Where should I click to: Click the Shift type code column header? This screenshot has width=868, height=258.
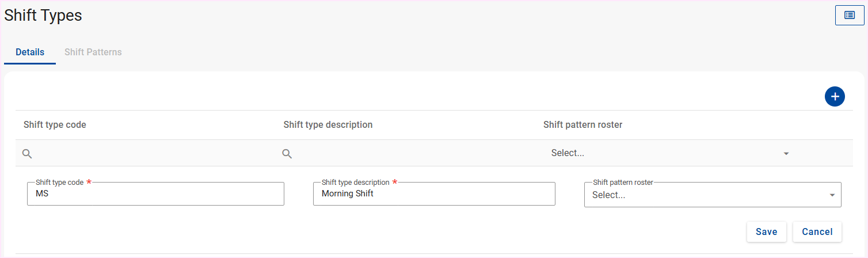55,125
